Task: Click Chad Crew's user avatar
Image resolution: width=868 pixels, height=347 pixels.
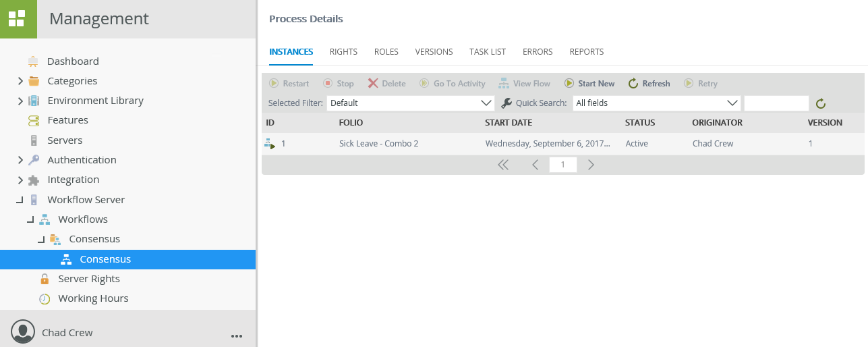Action: tap(23, 331)
